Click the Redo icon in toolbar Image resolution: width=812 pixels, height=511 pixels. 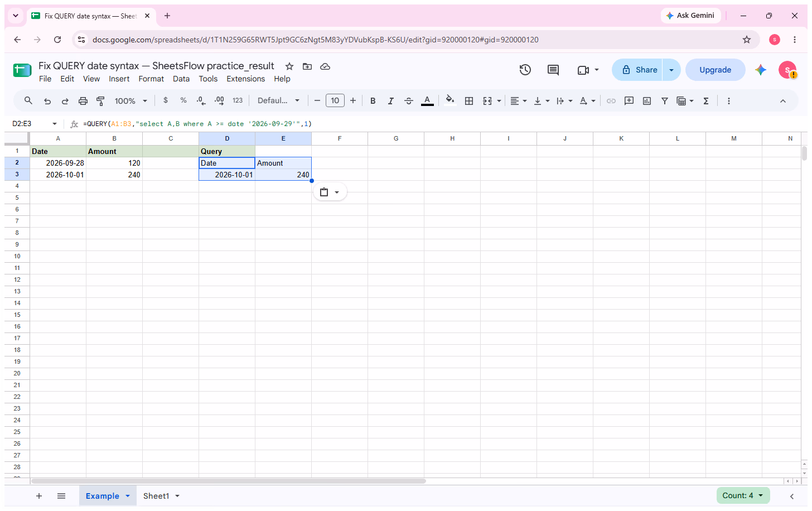65,101
